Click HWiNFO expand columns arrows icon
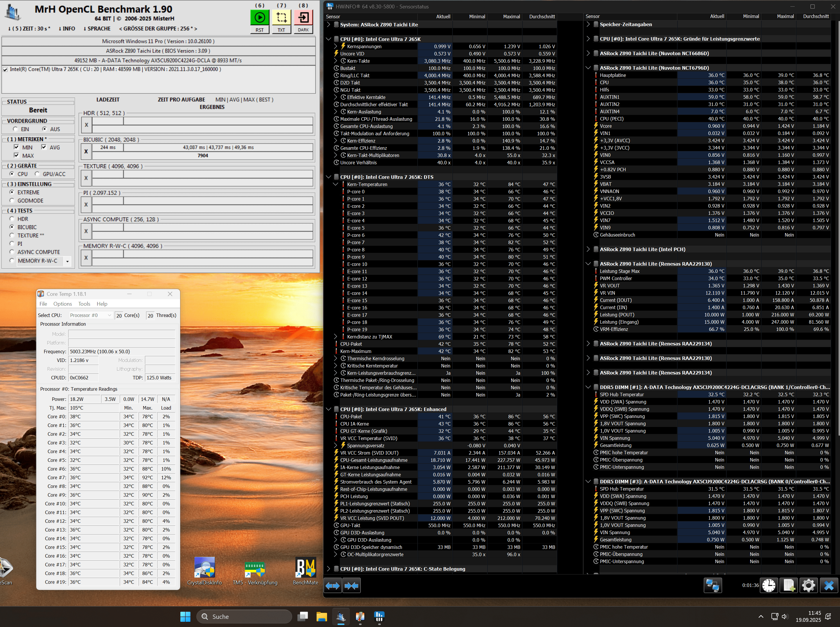This screenshot has height=627, width=840. [x=333, y=586]
